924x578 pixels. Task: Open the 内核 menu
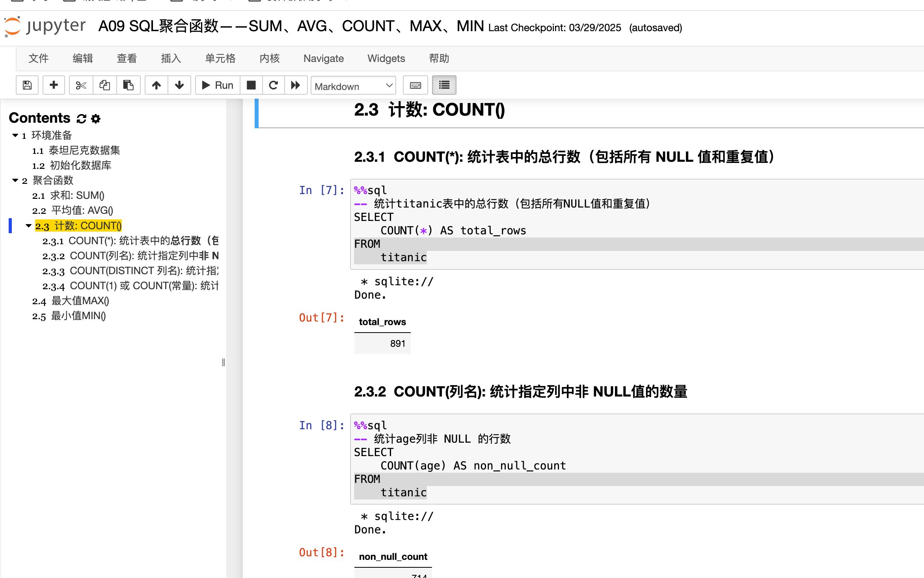tap(269, 58)
